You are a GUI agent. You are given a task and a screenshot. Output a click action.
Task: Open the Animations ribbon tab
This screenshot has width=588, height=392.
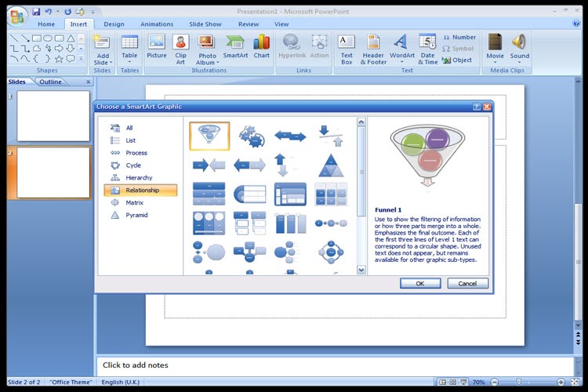click(157, 24)
